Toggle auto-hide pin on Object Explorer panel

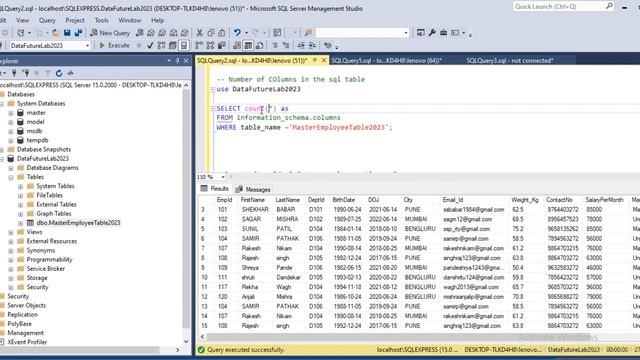point(178,61)
